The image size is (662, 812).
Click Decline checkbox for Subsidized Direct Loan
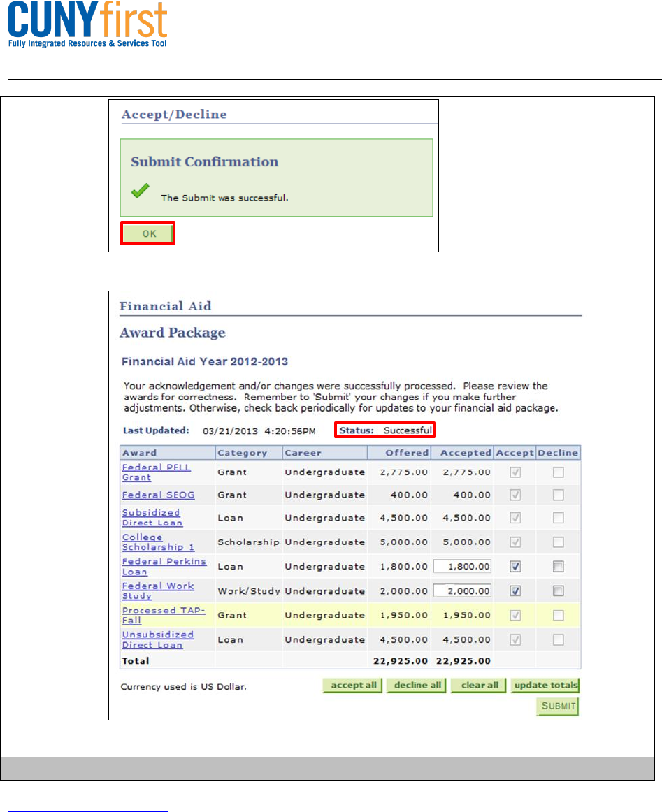click(x=558, y=518)
